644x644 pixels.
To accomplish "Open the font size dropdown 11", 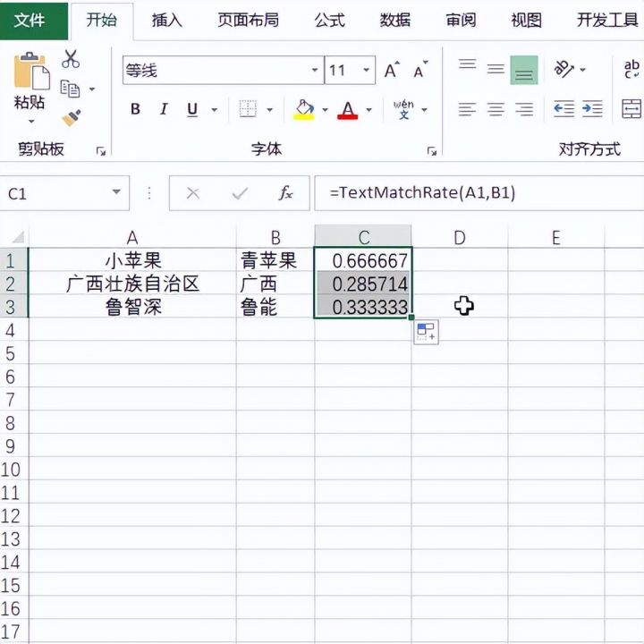I will coord(366,70).
